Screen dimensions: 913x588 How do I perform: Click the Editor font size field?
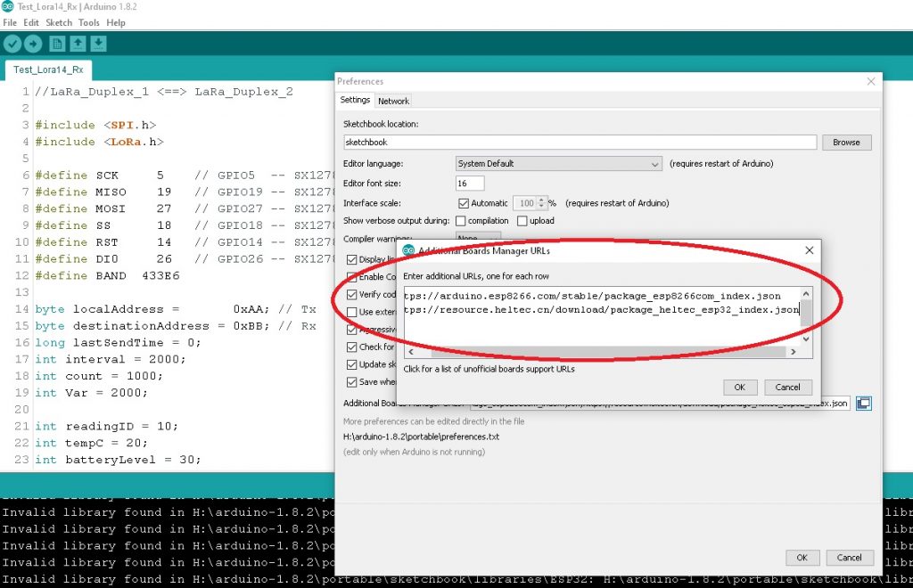(470, 184)
